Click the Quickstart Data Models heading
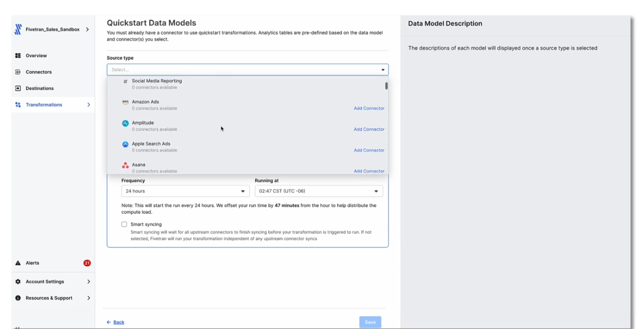This screenshot has width=644, height=329. point(152,23)
